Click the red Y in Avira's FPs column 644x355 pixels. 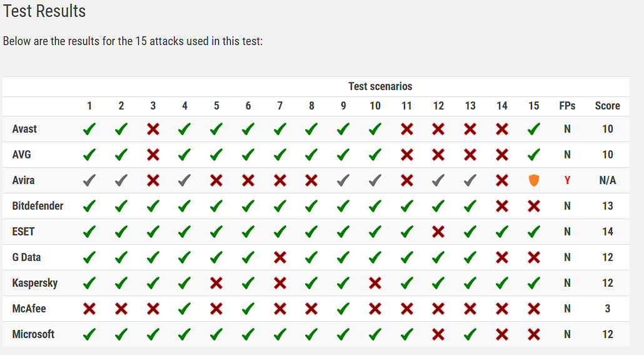(567, 180)
